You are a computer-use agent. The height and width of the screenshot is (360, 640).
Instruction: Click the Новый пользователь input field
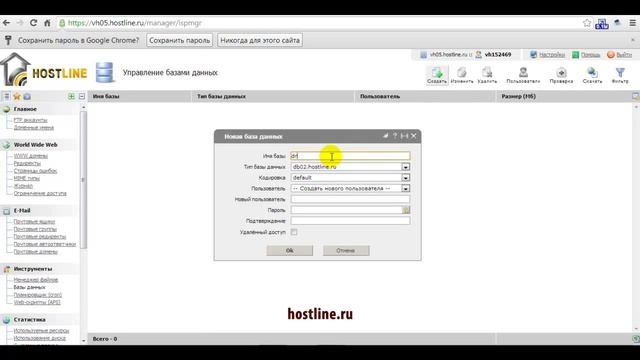[350, 199]
